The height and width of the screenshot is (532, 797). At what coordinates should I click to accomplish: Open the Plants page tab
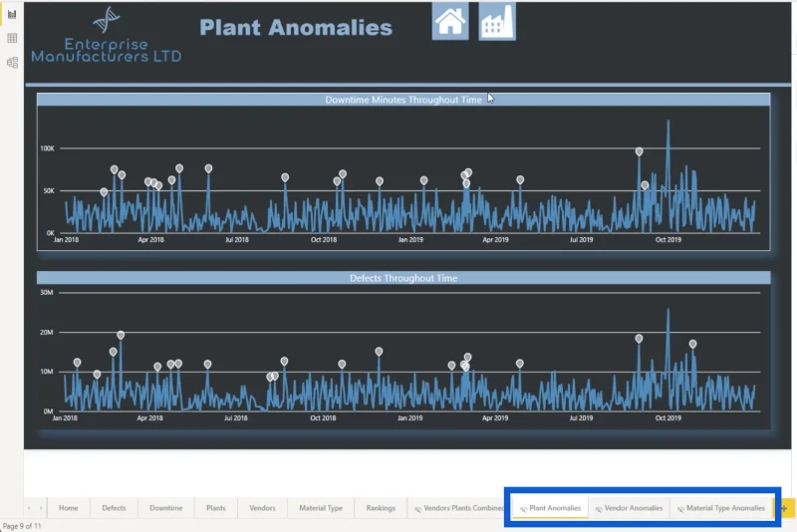point(216,508)
